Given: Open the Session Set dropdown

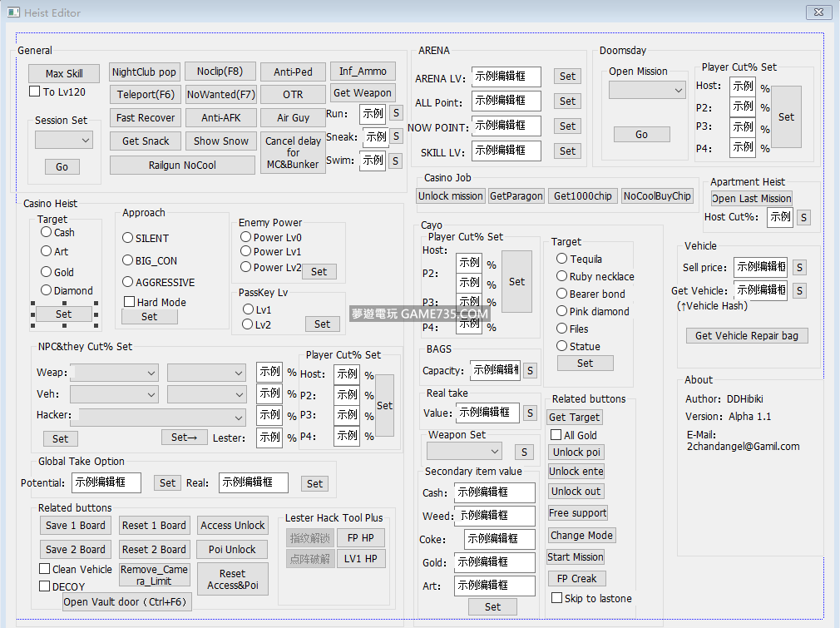Looking at the screenshot, I should (x=64, y=141).
